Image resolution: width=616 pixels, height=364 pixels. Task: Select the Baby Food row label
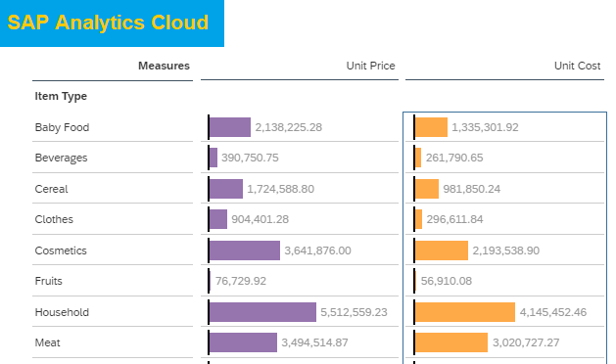tap(62, 127)
